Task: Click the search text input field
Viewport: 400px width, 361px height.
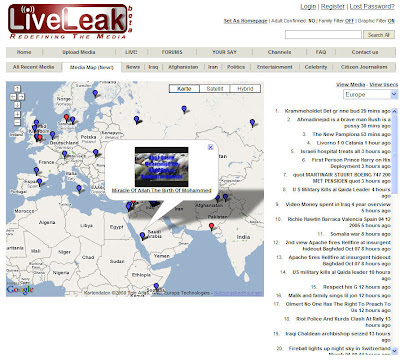Action: [x=323, y=35]
